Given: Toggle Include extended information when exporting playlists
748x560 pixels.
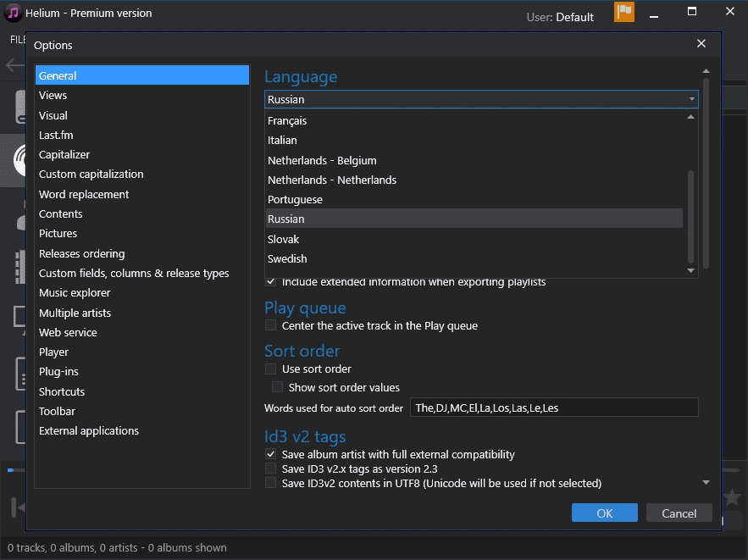Looking at the screenshot, I should coord(270,281).
